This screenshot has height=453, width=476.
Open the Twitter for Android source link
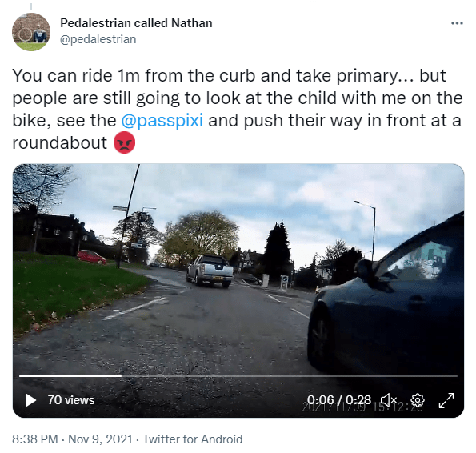click(x=193, y=439)
